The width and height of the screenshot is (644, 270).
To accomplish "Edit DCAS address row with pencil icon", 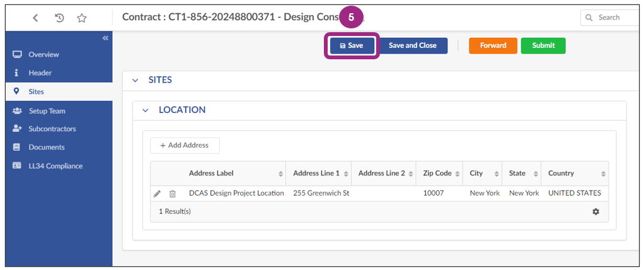I will pos(157,194).
